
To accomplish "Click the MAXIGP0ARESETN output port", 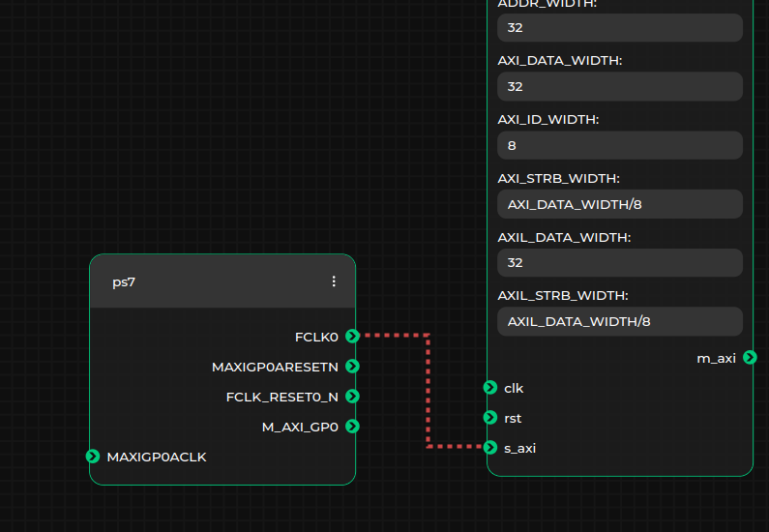I will click(353, 367).
